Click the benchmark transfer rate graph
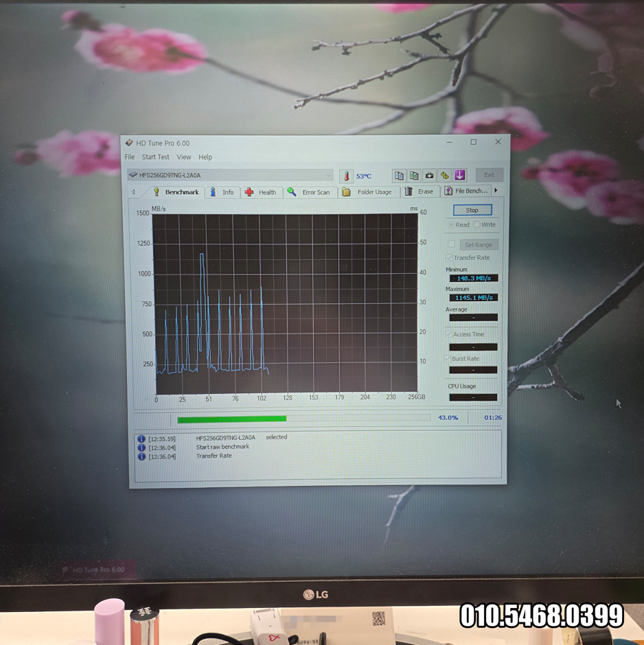 coord(286,303)
